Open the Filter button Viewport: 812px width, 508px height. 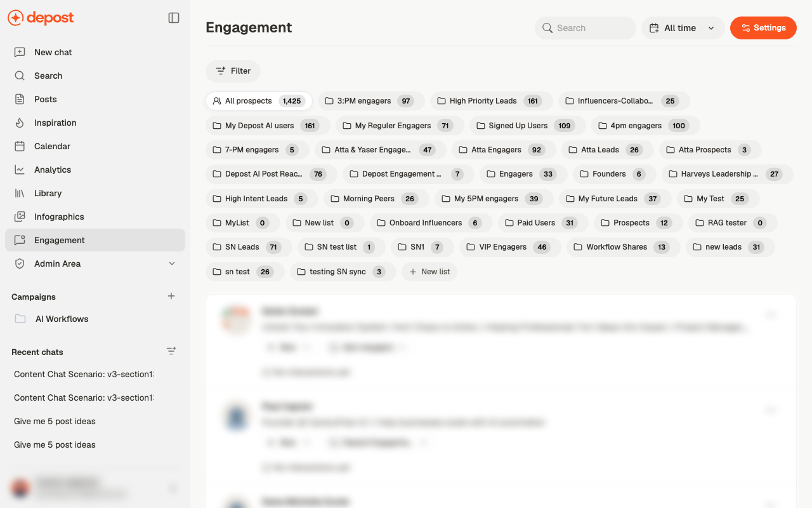click(x=233, y=71)
